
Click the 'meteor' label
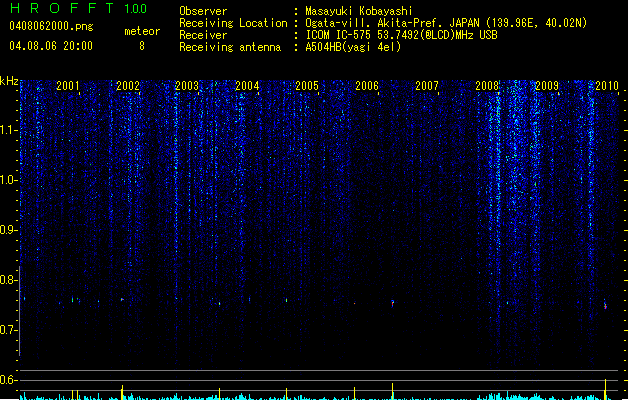click(142, 31)
